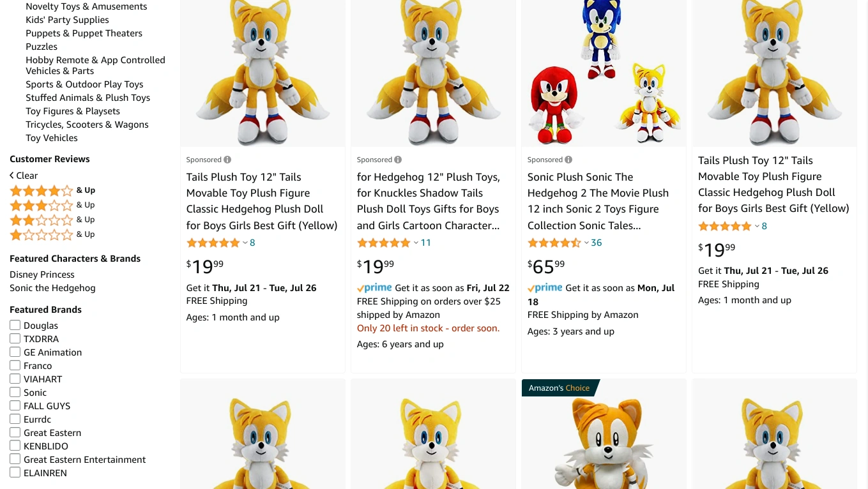Select Sonic the Hedgehog featured character link
This screenshot has height=489, width=868.
[52, 288]
